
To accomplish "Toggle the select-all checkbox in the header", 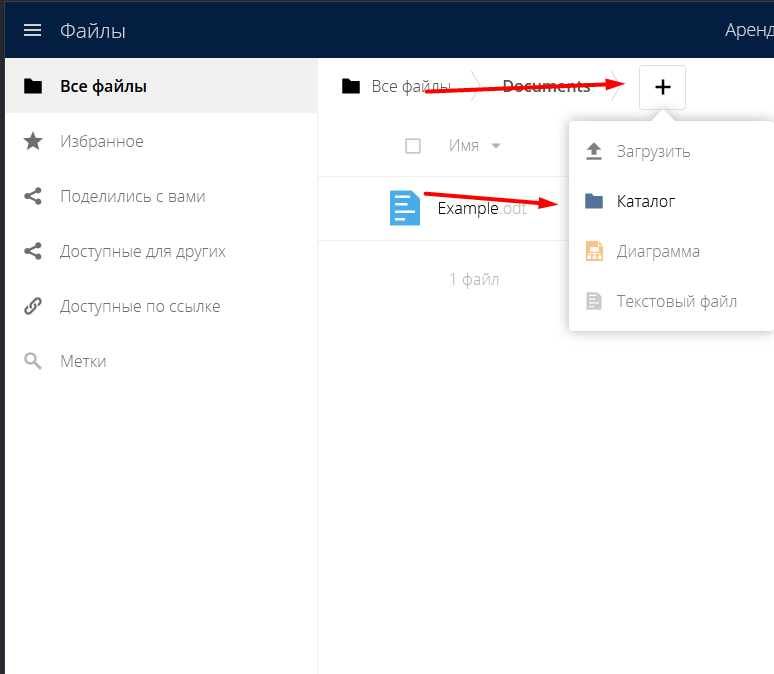I will [x=413, y=146].
